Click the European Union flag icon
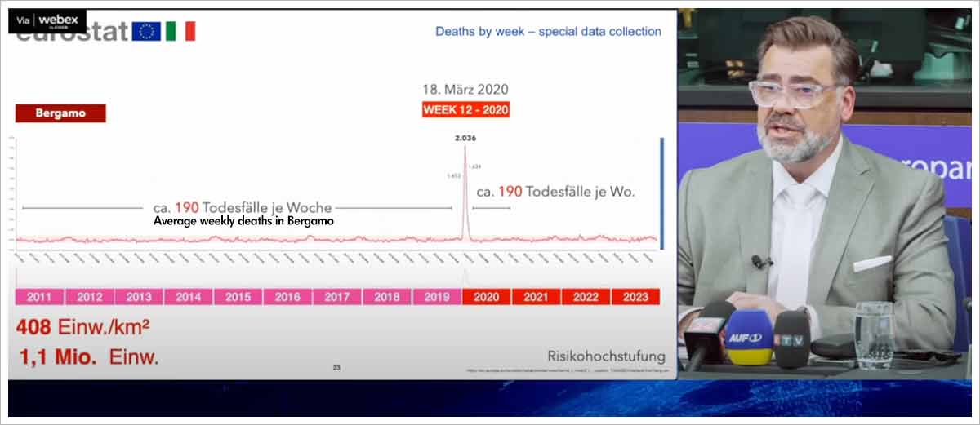Image resolution: width=980 pixels, height=425 pixels. click(147, 32)
